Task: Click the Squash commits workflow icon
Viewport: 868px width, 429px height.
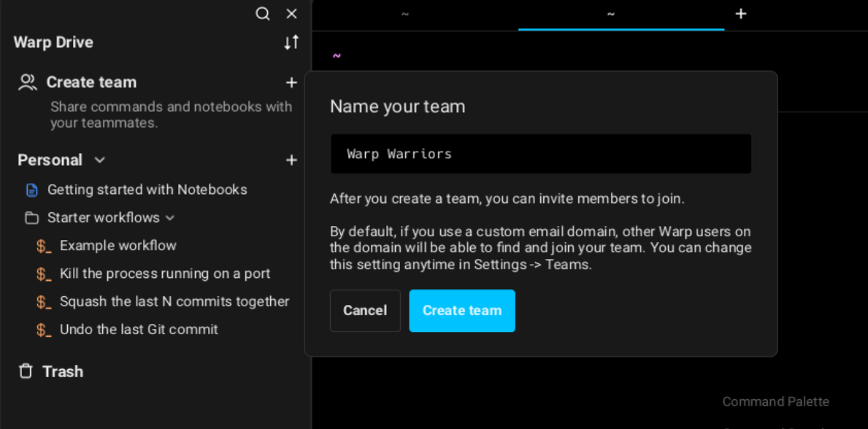Action: coord(45,302)
